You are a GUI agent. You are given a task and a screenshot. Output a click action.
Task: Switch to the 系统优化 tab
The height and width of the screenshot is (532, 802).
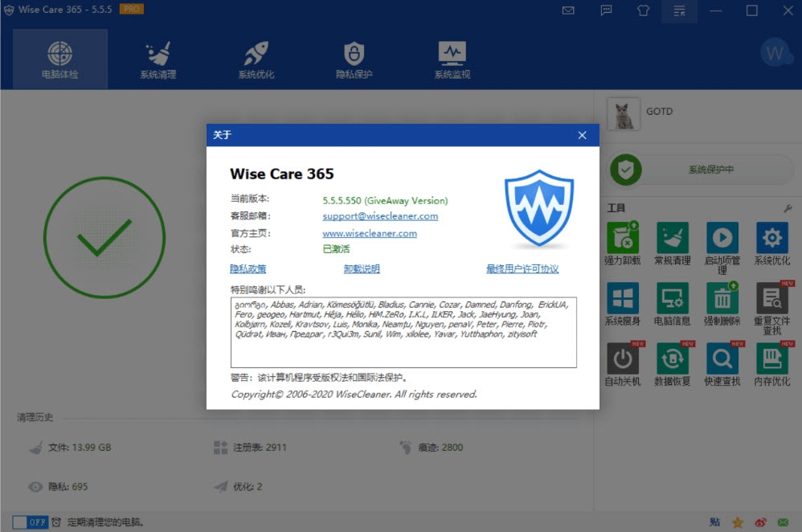[256, 59]
